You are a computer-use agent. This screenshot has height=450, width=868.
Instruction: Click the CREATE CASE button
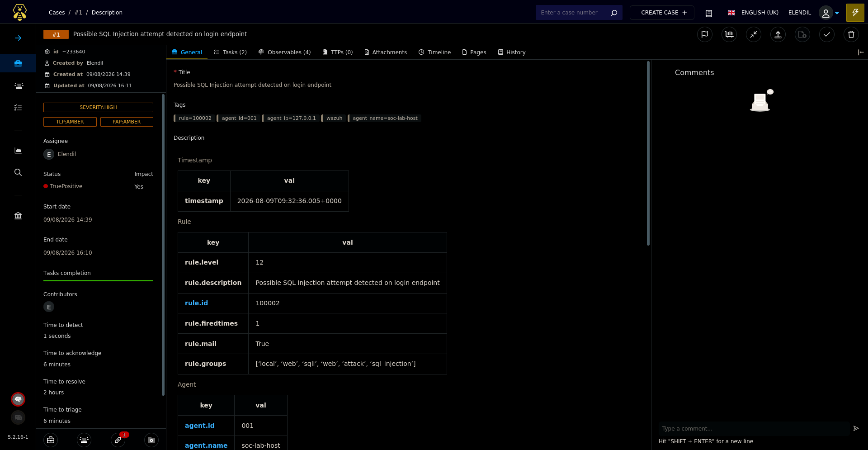(x=662, y=13)
